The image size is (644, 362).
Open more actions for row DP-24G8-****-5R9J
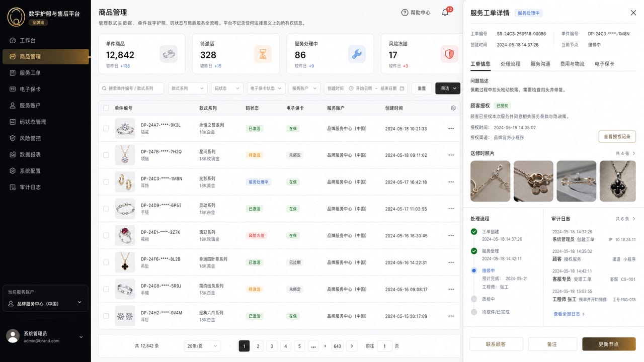(x=451, y=289)
